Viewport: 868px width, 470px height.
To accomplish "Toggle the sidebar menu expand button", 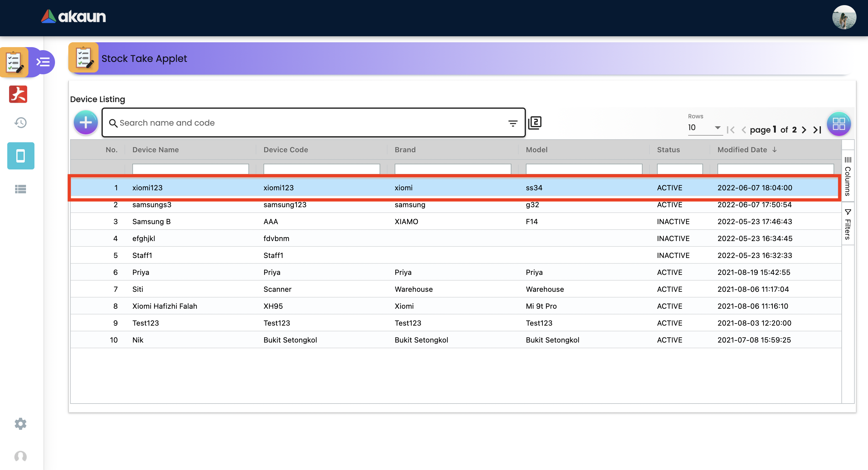I will point(43,62).
